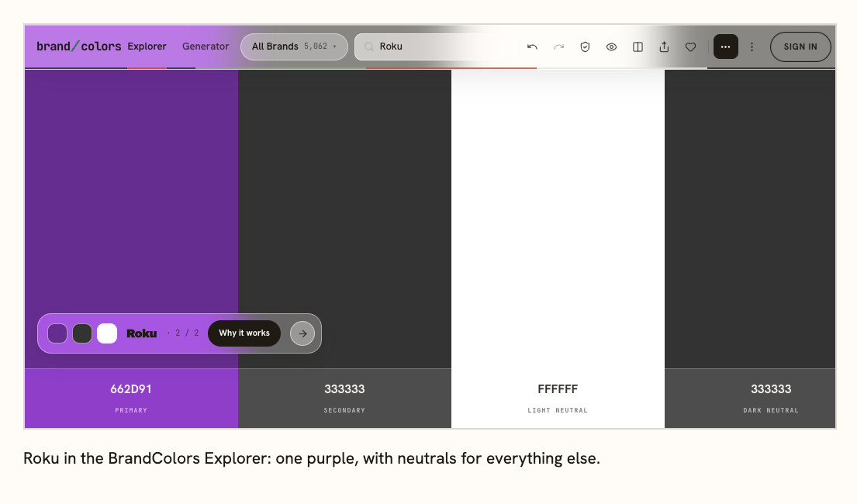Click the 5,062 brands count
The image size is (857, 504).
316,47
